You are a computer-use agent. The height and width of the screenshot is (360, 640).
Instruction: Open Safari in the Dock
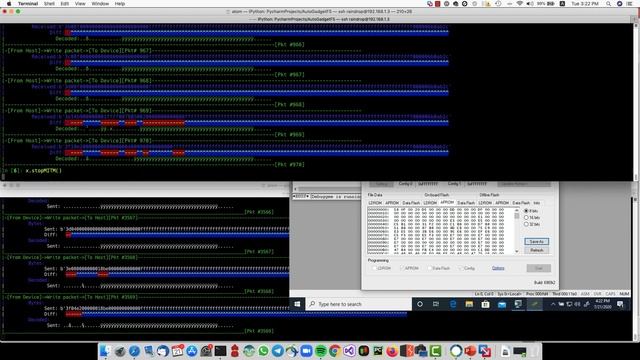click(134, 351)
